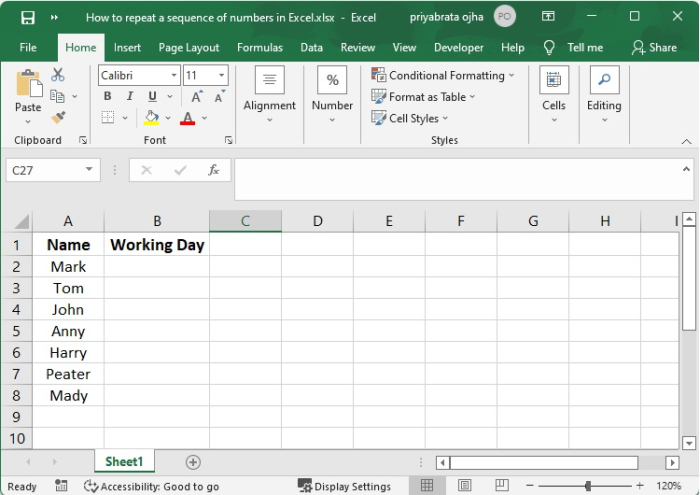This screenshot has width=700, height=495.
Task: Click the formula bar Enter checkmark icon
Action: click(180, 170)
